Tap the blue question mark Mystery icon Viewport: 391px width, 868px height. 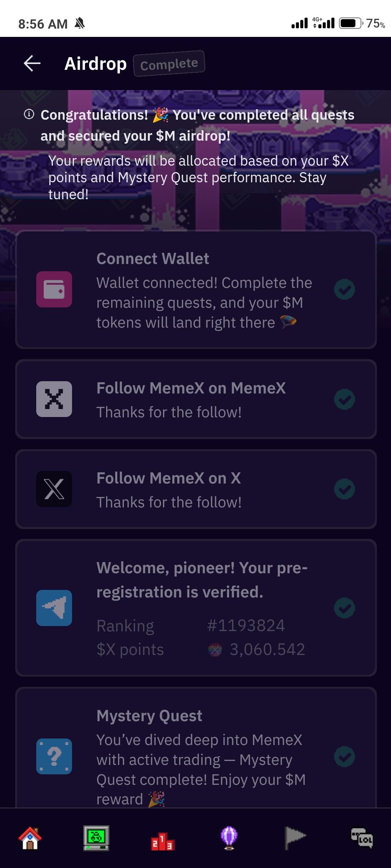click(54, 756)
